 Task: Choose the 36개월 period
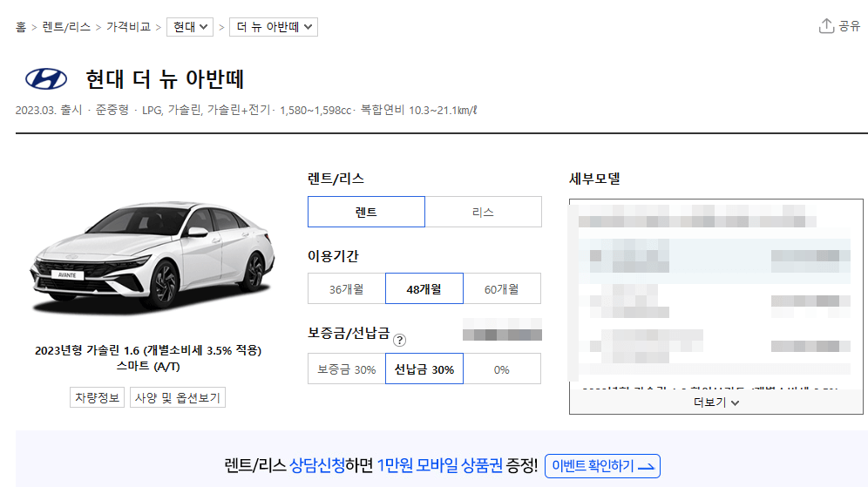pos(347,289)
